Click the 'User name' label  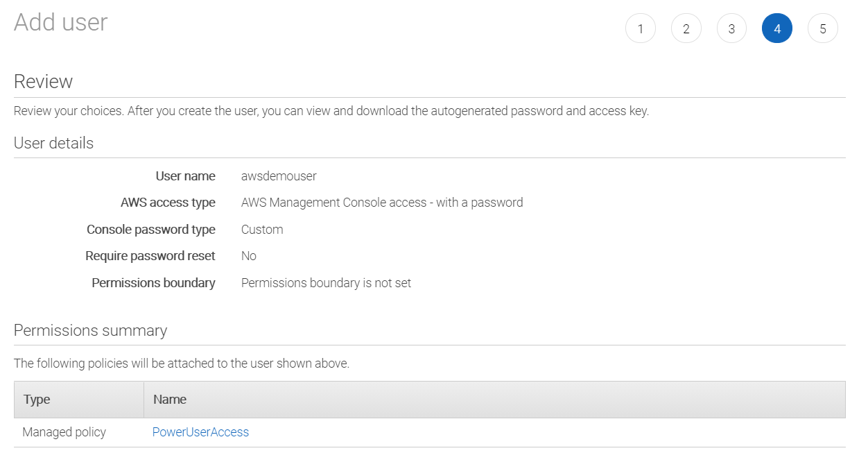point(185,176)
